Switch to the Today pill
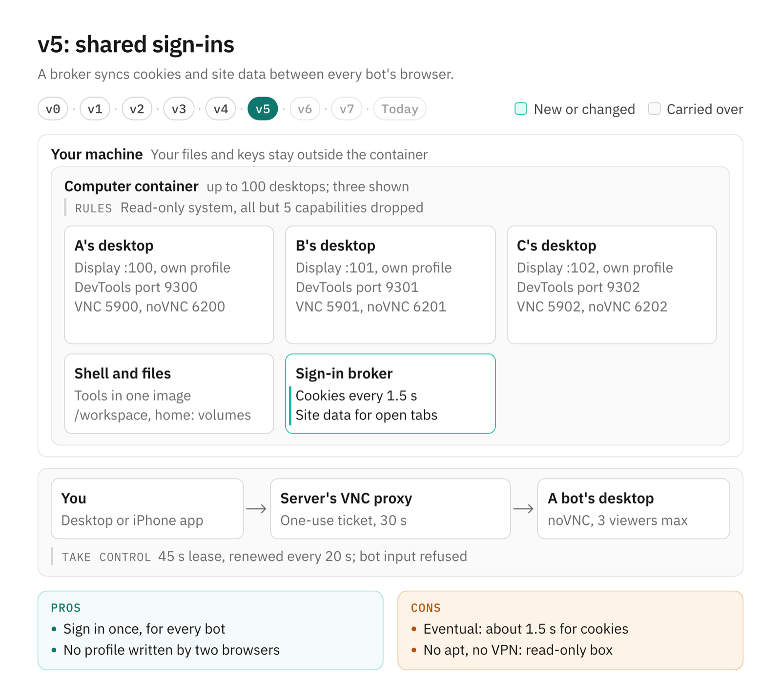Screen dimensions: 781x700 coord(400,109)
